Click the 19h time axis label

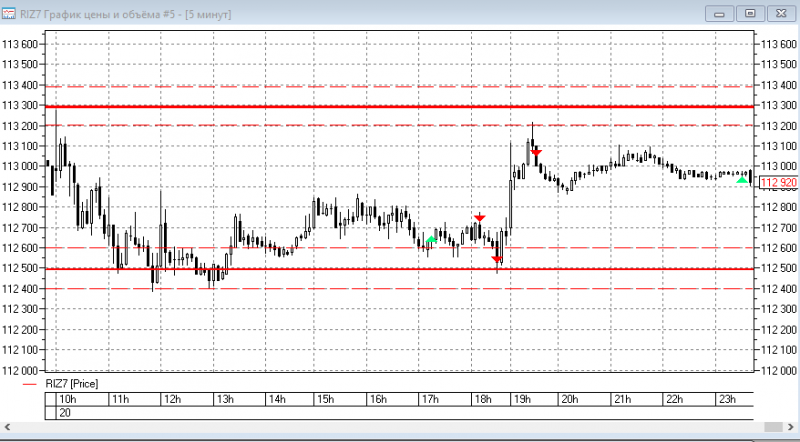coord(522,399)
